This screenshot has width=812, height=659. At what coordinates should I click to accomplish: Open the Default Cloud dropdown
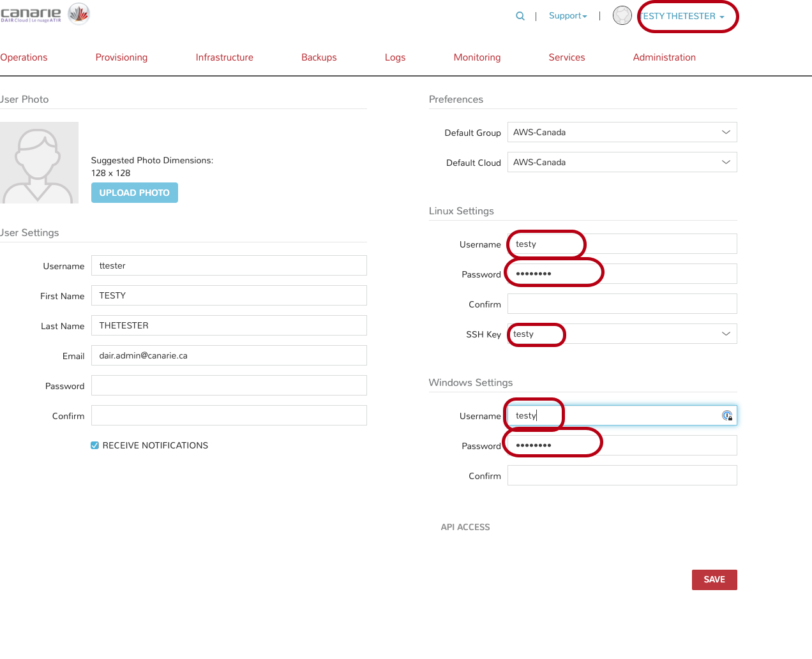tap(622, 162)
